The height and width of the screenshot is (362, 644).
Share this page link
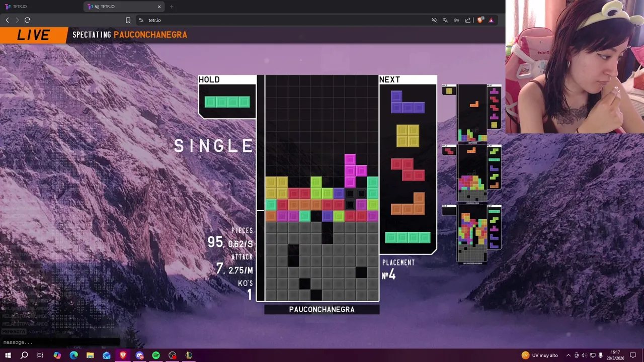468,20
